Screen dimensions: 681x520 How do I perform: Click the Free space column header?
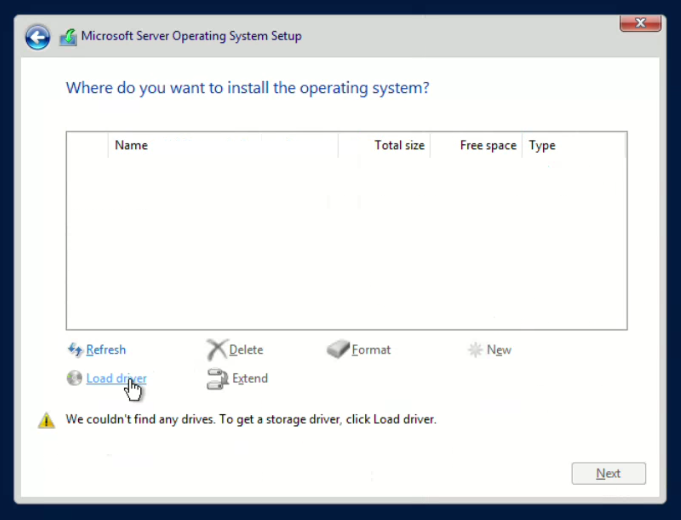[488, 145]
